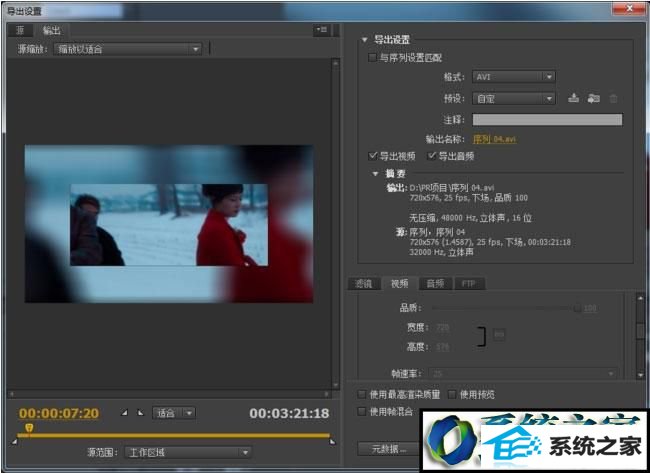The width and height of the screenshot is (650, 473).
Task: Click the delete preset trash icon
Action: tap(614, 99)
